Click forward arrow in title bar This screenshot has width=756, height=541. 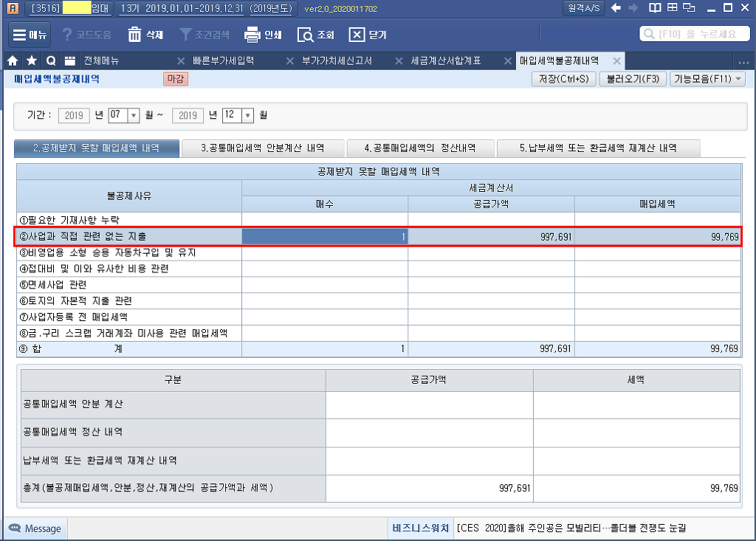[x=633, y=7]
